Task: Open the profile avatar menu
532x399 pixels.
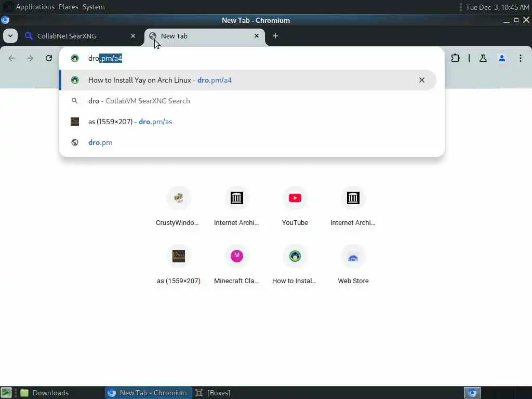Action: [x=502, y=58]
